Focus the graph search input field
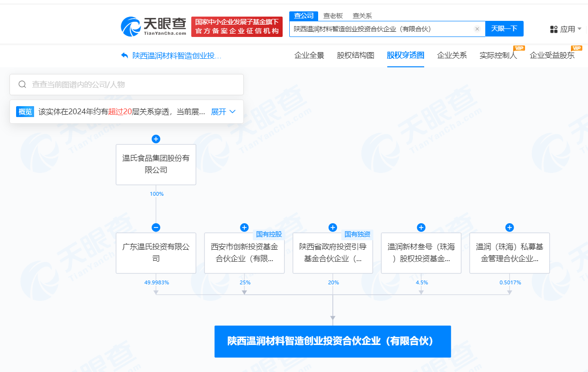This screenshot has width=588, height=372. pyautogui.click(x=133, y=84)
